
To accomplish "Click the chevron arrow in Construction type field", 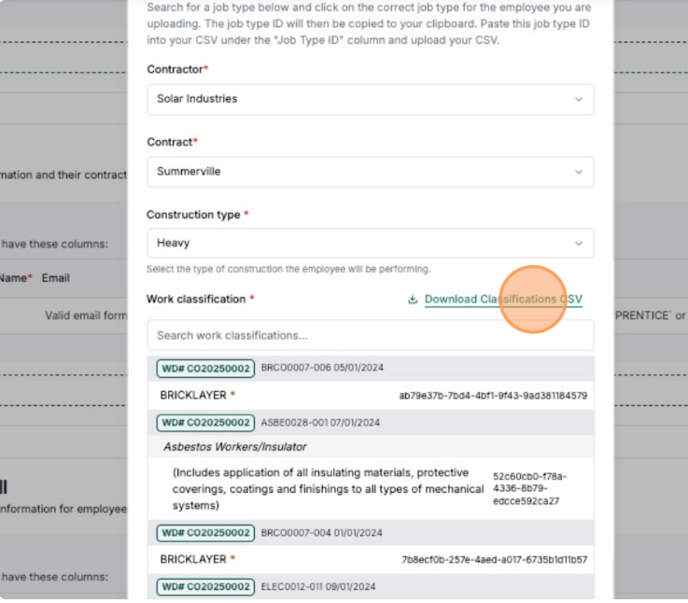I will coord(578,243).
